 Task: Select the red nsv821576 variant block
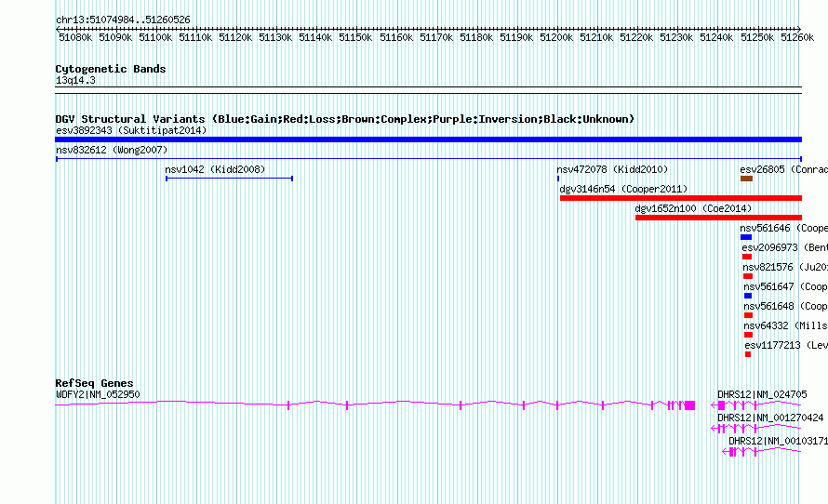click(x=748, y=276)
